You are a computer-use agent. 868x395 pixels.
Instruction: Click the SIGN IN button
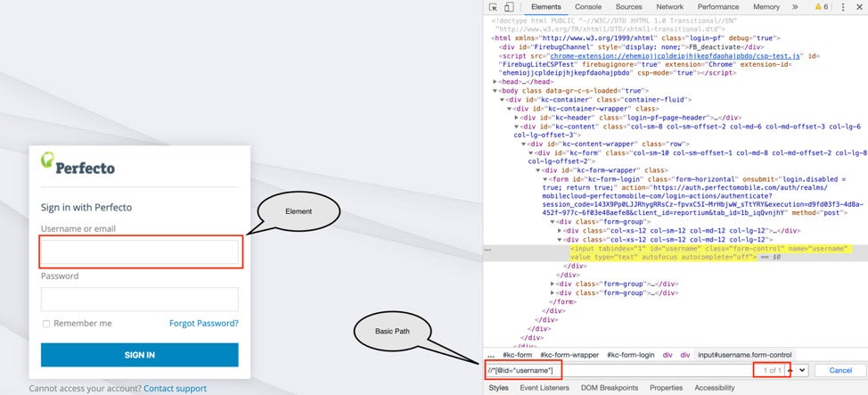[x=140, y=355]
